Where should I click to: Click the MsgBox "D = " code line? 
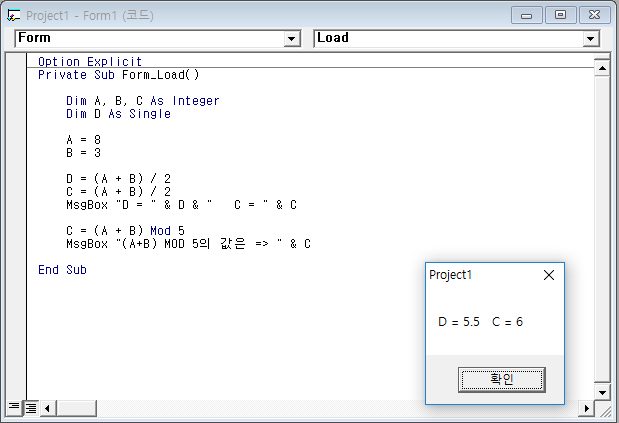[181, 205]
